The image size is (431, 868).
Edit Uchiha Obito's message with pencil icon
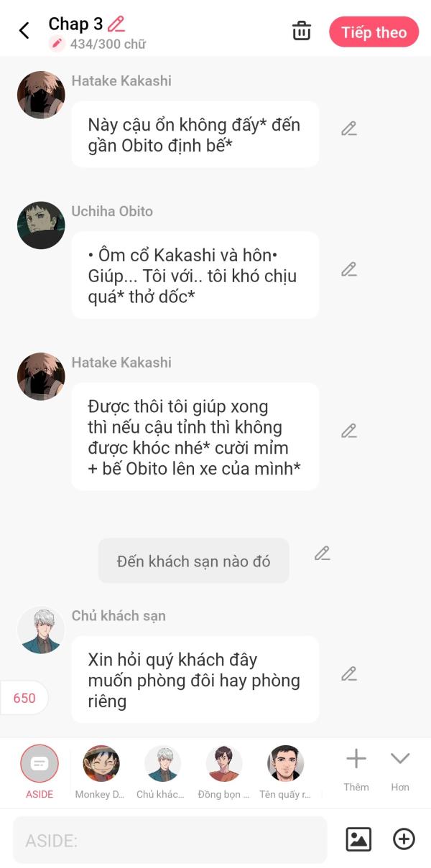coord(349,270)
